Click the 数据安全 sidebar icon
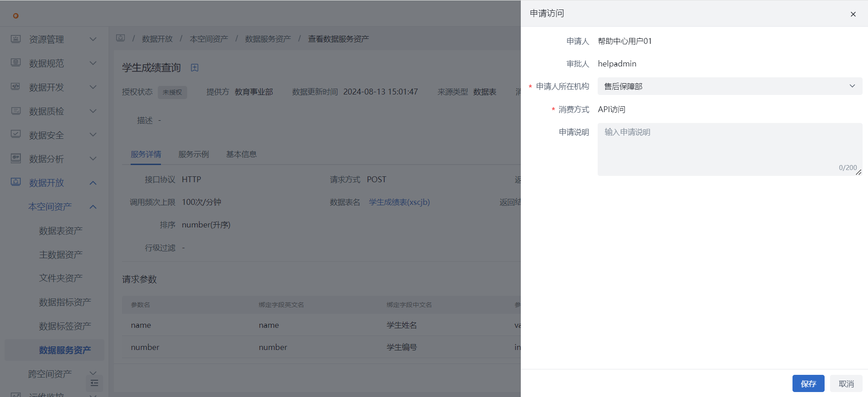 click(16, 134)
